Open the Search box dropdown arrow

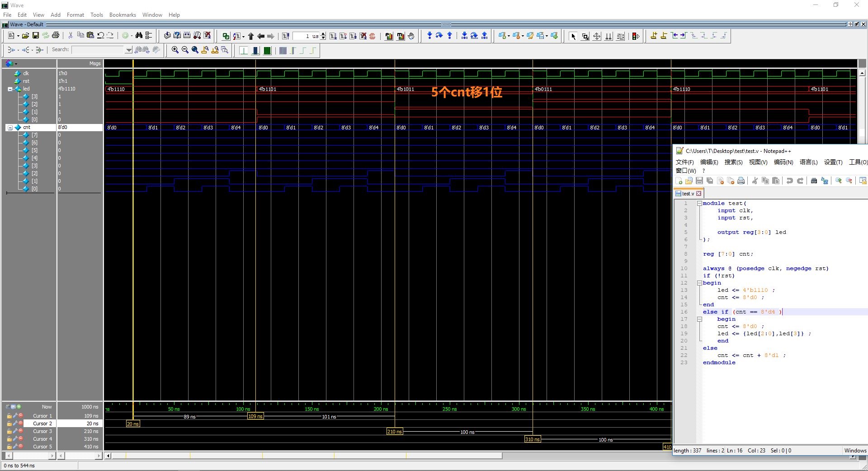click(129, 50)
